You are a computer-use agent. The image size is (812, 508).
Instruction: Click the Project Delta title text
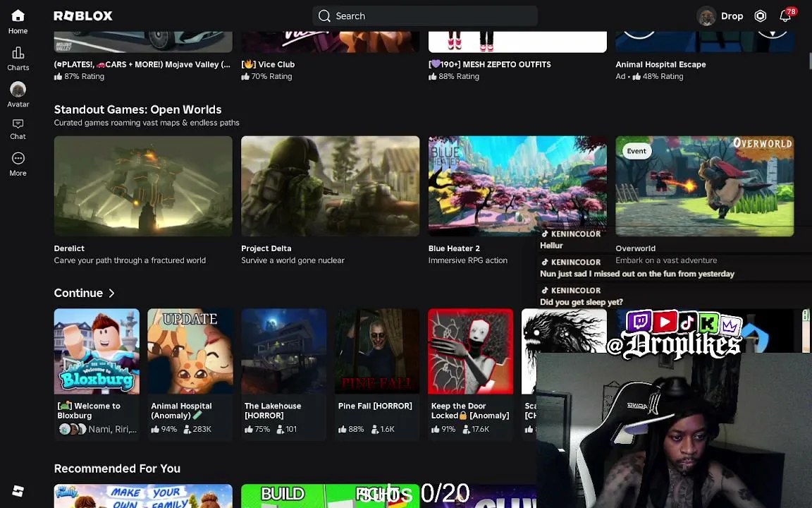266,248
